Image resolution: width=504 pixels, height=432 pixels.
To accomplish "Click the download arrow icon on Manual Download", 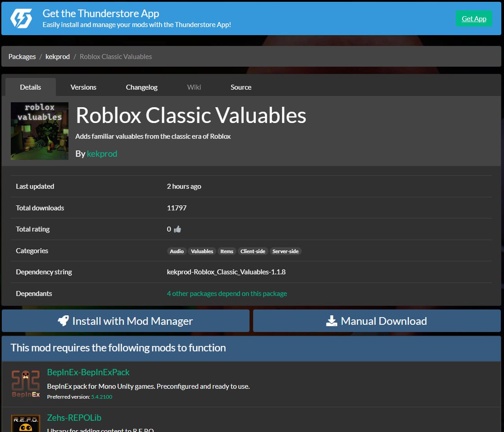I will (x=331, y=320).
